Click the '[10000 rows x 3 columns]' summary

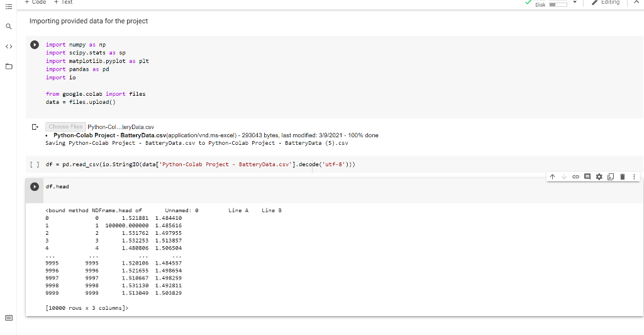click(x=87, y=308)
